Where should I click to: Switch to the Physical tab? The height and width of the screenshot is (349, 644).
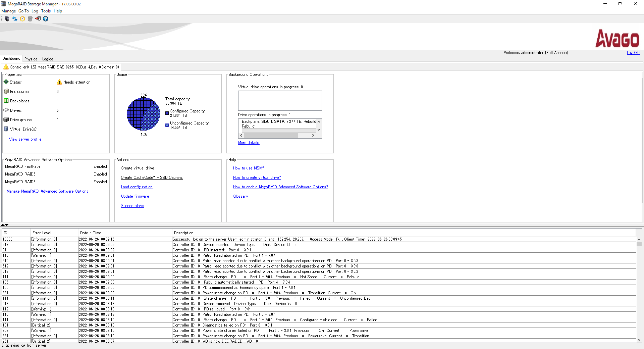pyautogui.click(x=31, y=59)
